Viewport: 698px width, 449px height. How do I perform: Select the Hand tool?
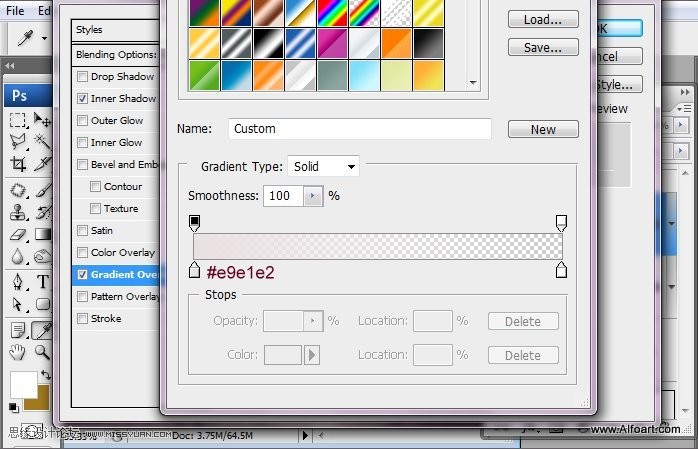(18, 352)
